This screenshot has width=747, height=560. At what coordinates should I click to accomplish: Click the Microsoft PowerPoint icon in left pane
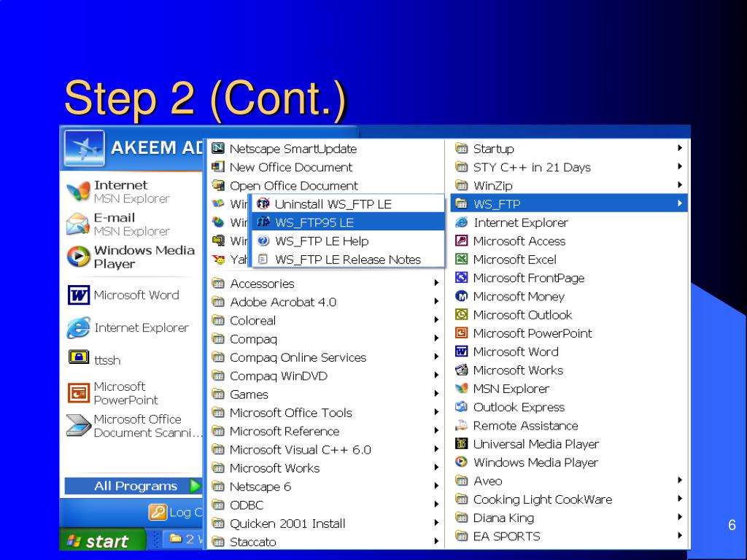(x=79, y=393)
